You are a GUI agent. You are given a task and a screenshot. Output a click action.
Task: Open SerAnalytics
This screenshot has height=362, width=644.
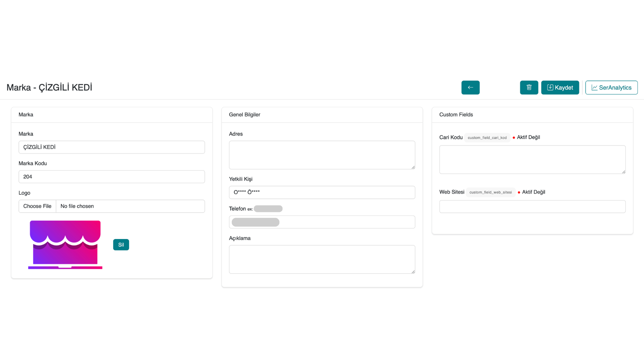(x=611, y=87)
